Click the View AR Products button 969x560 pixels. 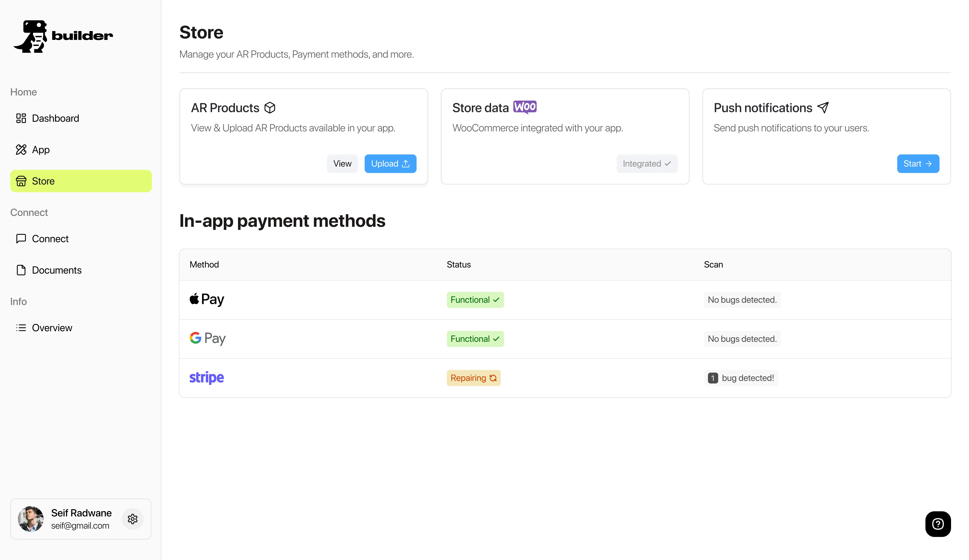click(342, 164)
